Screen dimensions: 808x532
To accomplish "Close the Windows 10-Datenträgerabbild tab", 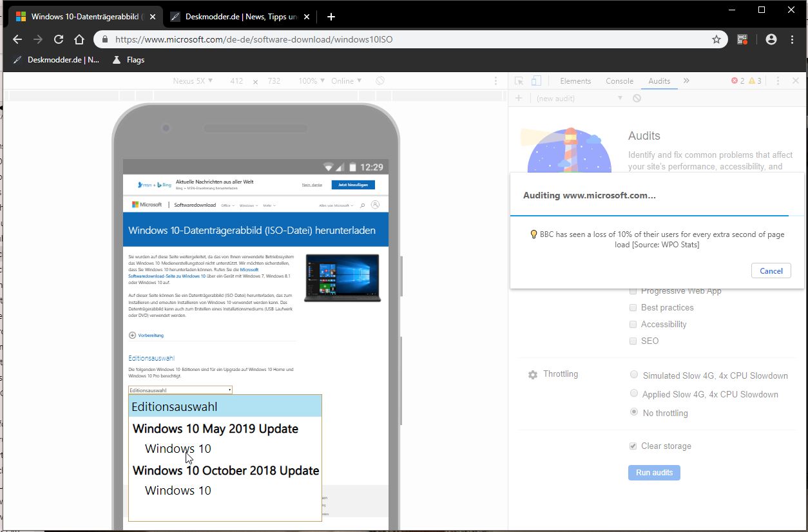I will (x=152, y=17).
